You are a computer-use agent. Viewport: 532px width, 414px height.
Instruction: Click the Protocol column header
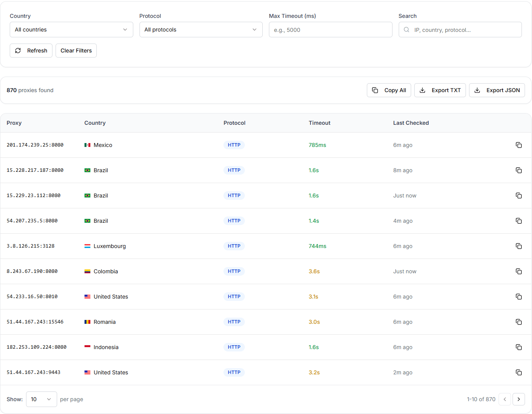click(234, 123)
